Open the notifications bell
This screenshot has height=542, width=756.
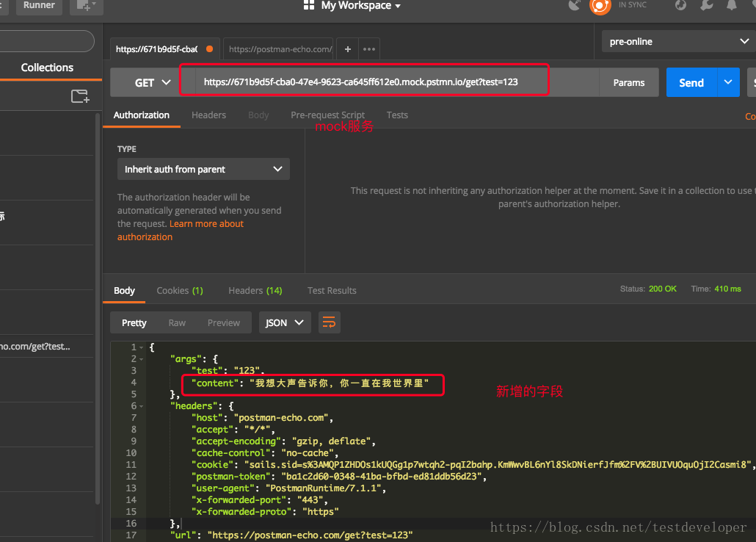732,6
